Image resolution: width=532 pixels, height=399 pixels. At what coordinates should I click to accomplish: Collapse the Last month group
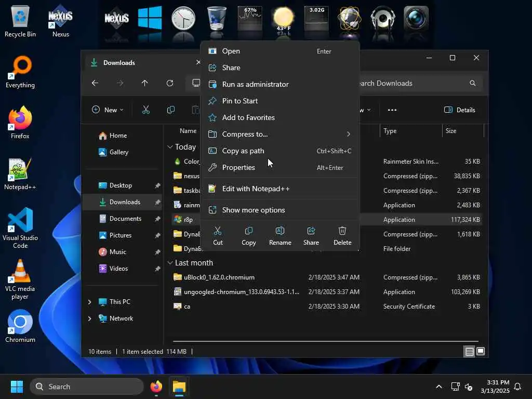point(170,263)
